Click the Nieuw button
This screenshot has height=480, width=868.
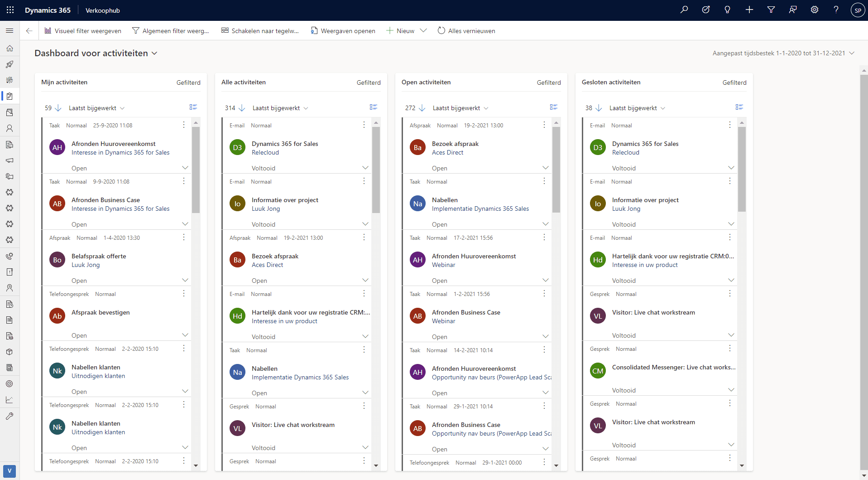point(400,31)
